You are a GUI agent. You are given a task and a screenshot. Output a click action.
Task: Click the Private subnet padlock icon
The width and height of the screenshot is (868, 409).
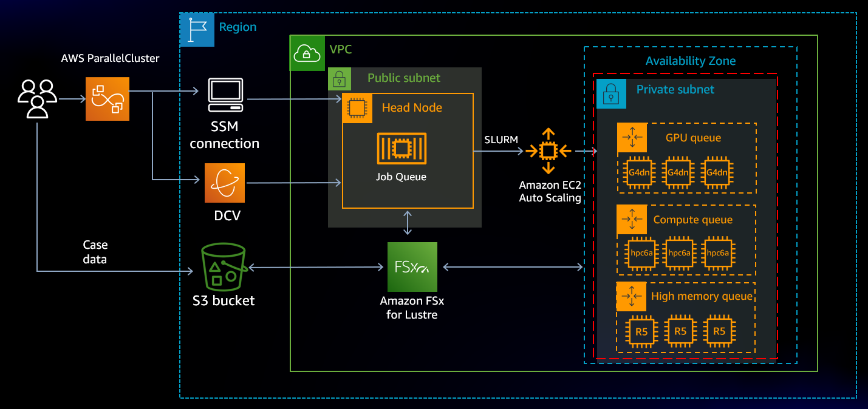(x=612, y=94)
